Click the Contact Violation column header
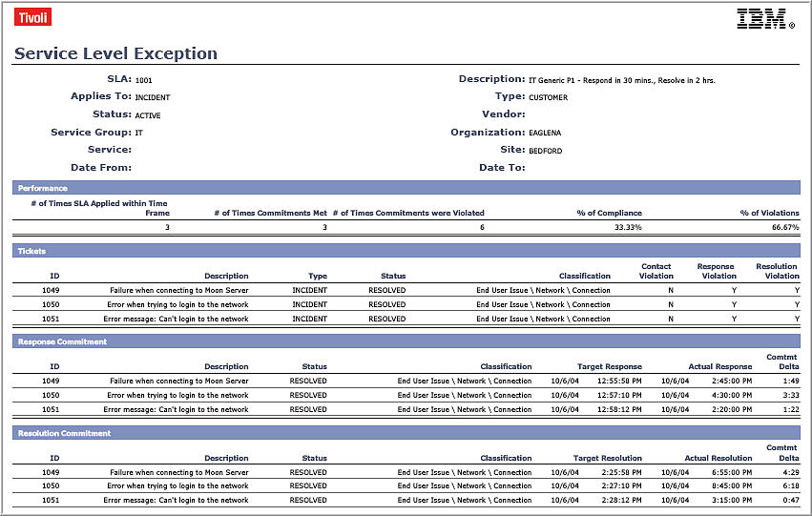Screen dimensions: 812x516 pyautogui.click(x=656, y=271)
